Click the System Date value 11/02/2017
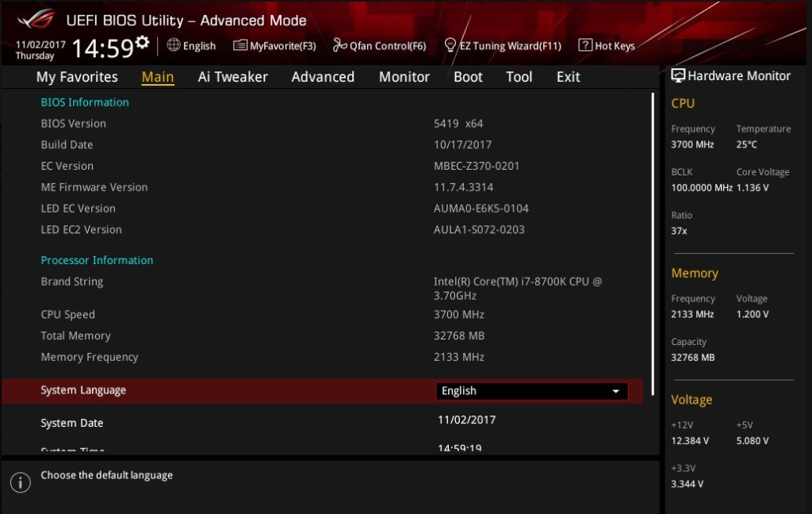Screen dimensions: 812x514 pos(466,420)
